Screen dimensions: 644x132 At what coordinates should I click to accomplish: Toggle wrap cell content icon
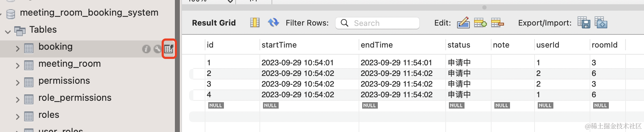click(x=255, y=23)
